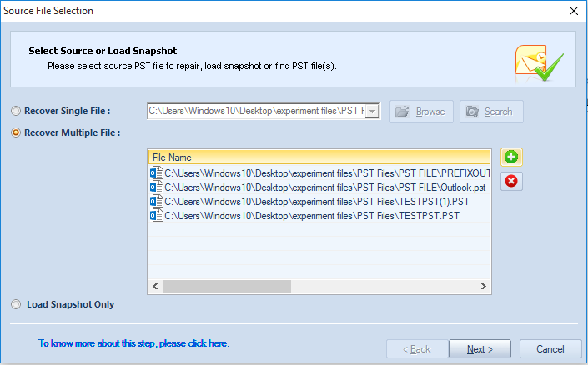The width and height of the screenshot is (588, 365).
Task: Choose the Load Snapshot Only option
Action: [16, 304]
